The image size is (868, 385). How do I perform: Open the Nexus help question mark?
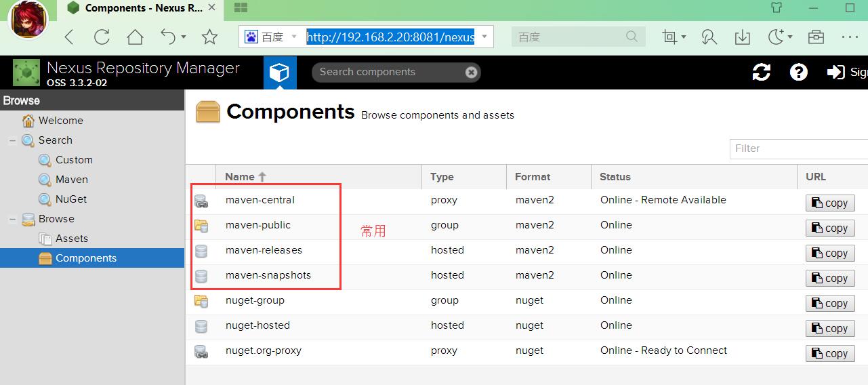click(799, 72)
